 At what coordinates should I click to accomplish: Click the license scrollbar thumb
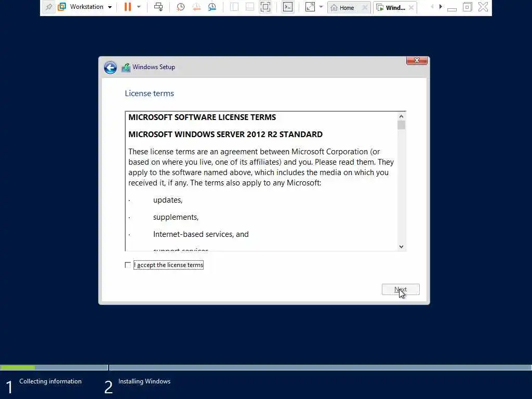click(x=402, y=125)
